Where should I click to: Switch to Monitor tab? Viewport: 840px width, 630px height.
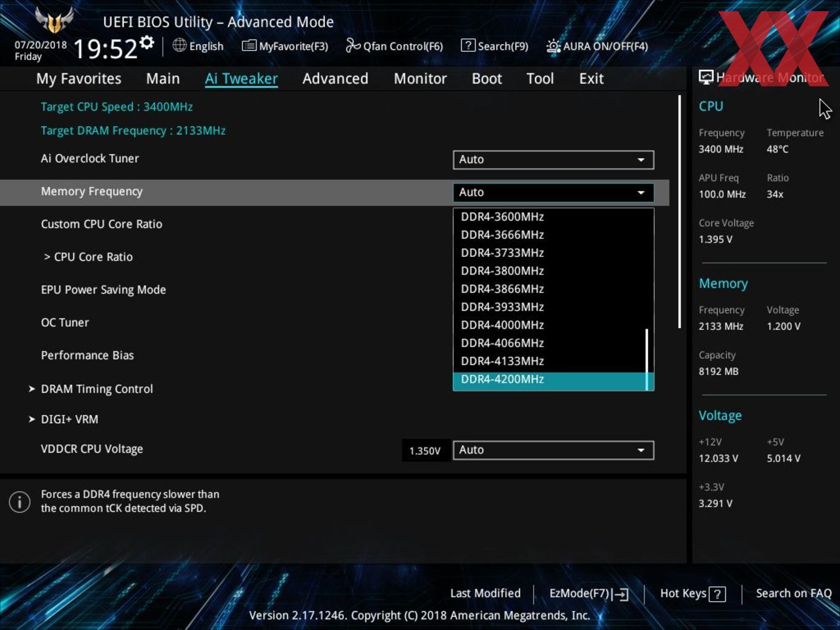coord(420,78)
